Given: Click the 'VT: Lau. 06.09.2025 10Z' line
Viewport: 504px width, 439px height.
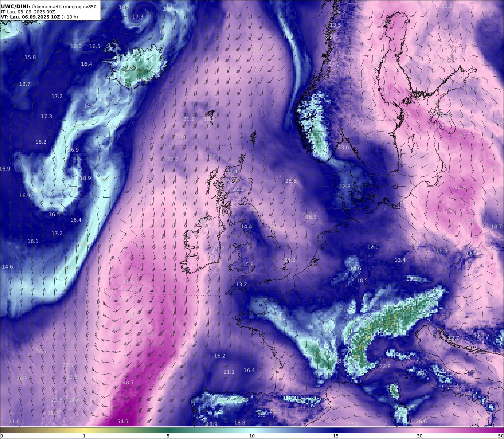Looking at the screenshot, I should click(x=30, y=17).
